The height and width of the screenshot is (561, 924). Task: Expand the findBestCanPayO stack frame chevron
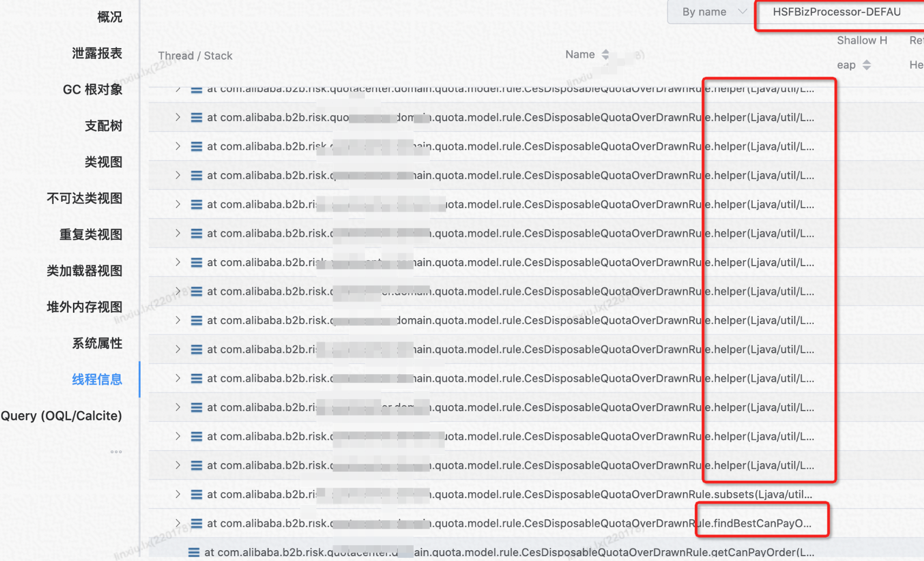pyautogui.click(x=178, y=523)
